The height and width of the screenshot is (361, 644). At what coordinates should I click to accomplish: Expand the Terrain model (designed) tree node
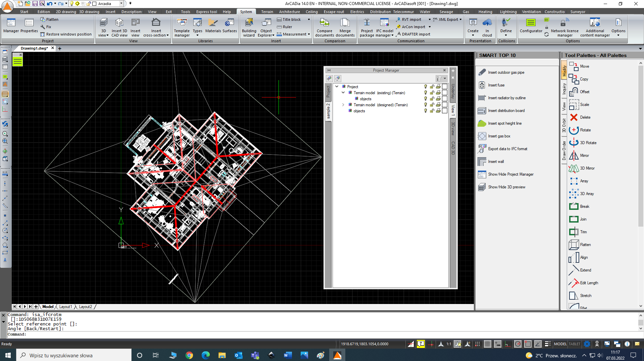click(x=343, y=105)
